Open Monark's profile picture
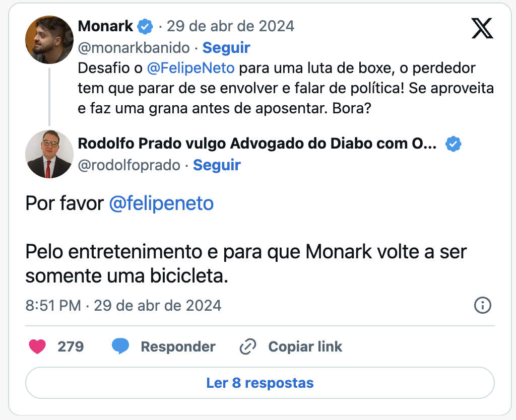This screenshot has width=516, height=420. 49,40
